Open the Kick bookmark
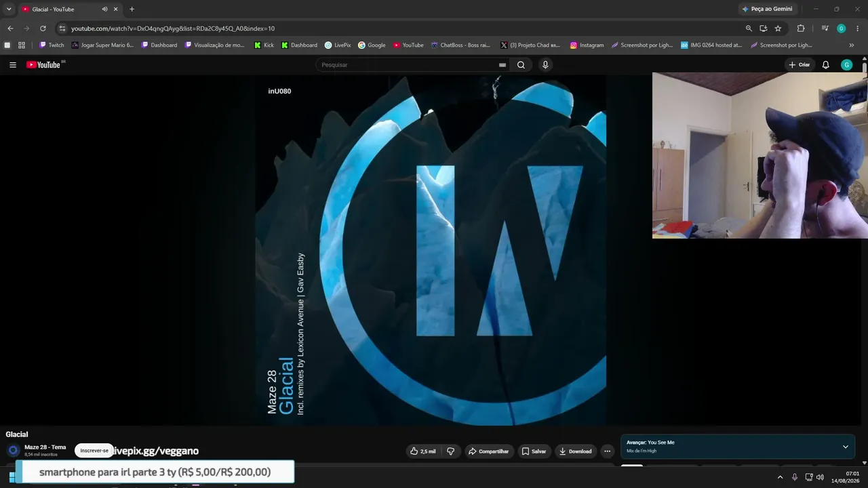The height and width of the screenshot is (488, 868). pyautogui.click(x=264, y=45)
